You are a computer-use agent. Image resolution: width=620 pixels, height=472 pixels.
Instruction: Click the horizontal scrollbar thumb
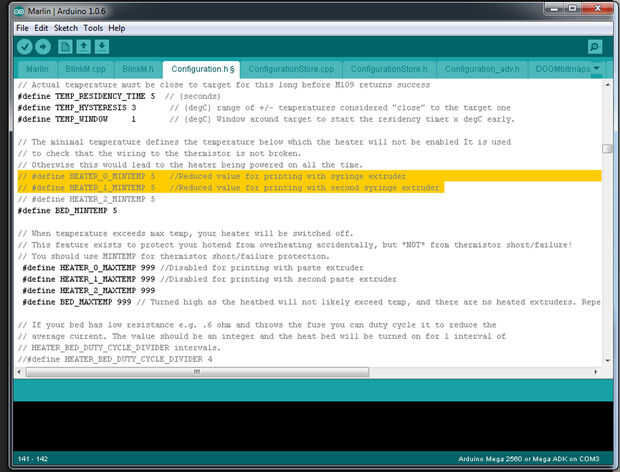197,372
